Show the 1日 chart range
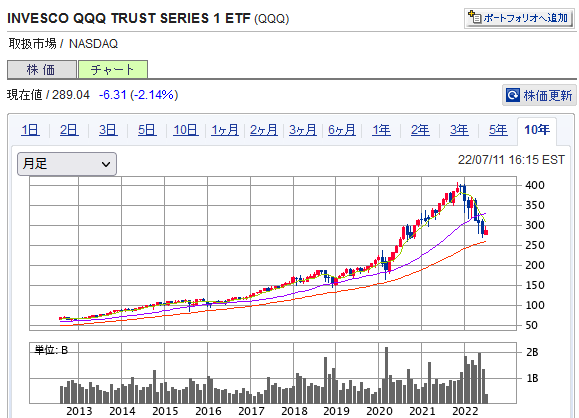Image resolution: width=579 pixels, height=418 pixels. [30, 130]
